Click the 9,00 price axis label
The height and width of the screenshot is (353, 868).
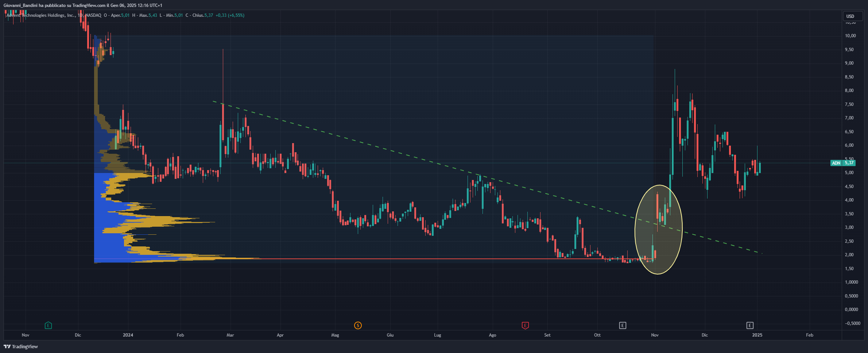pos(849,63)
